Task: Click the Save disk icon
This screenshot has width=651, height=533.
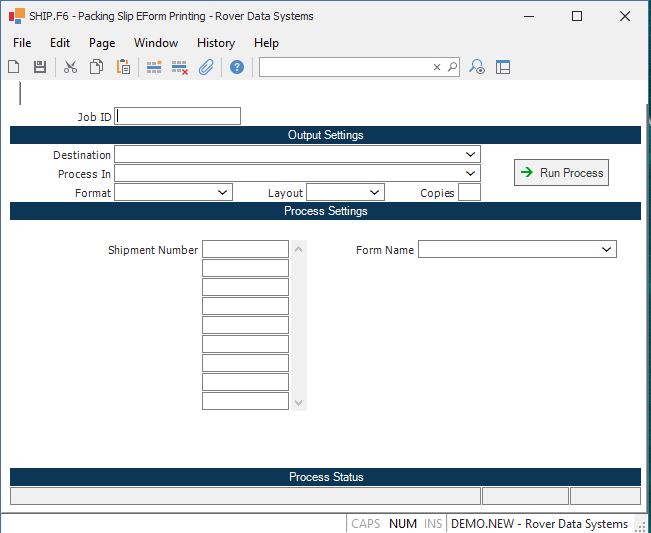Action: click(x=40, y=67)
